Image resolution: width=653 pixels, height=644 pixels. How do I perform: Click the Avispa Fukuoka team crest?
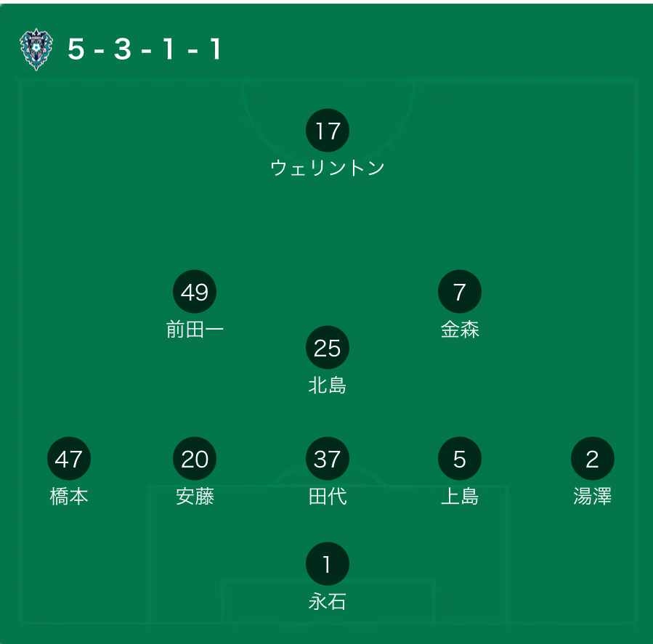pos(36,49)
